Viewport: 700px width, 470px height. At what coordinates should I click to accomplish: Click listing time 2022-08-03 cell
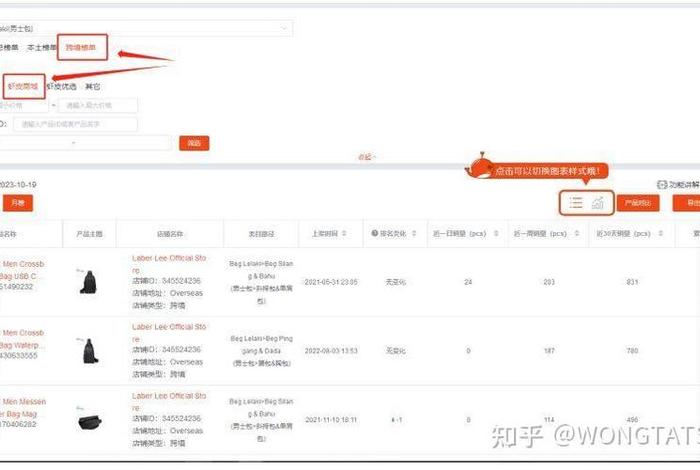tap(331, 351)
